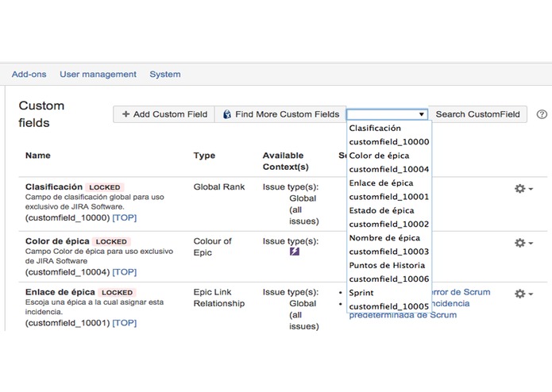Viewport: 552px width, 392px height.
Task: Click the (customfield_10001) text in table row
Action: click(68, 323)
